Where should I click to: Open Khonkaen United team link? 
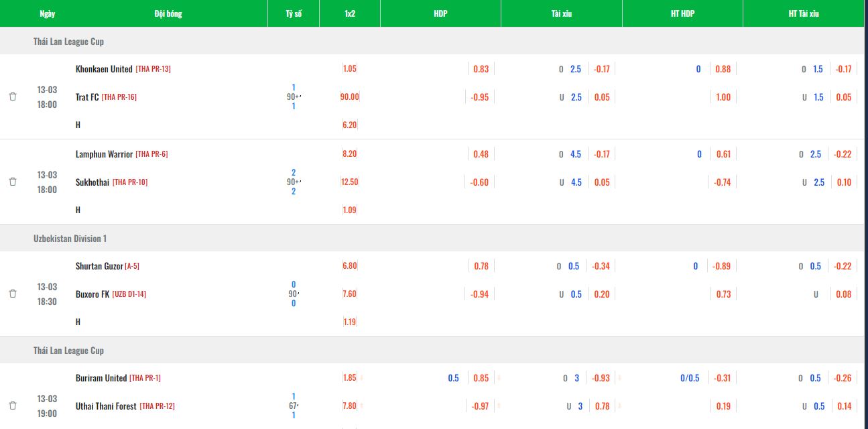tap(104, 69)
